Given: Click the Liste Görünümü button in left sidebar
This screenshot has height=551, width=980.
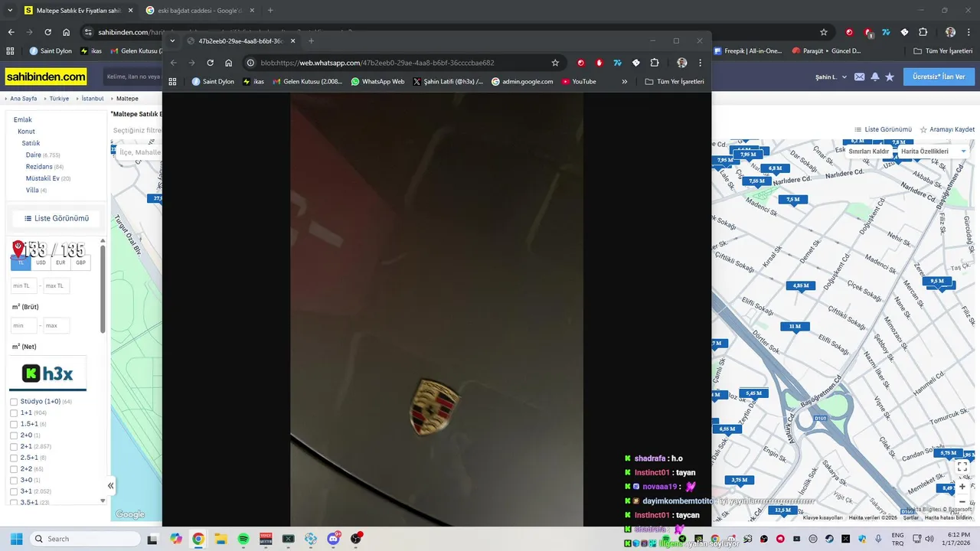Looking at the screenshot, I should [x=57, y=218].
